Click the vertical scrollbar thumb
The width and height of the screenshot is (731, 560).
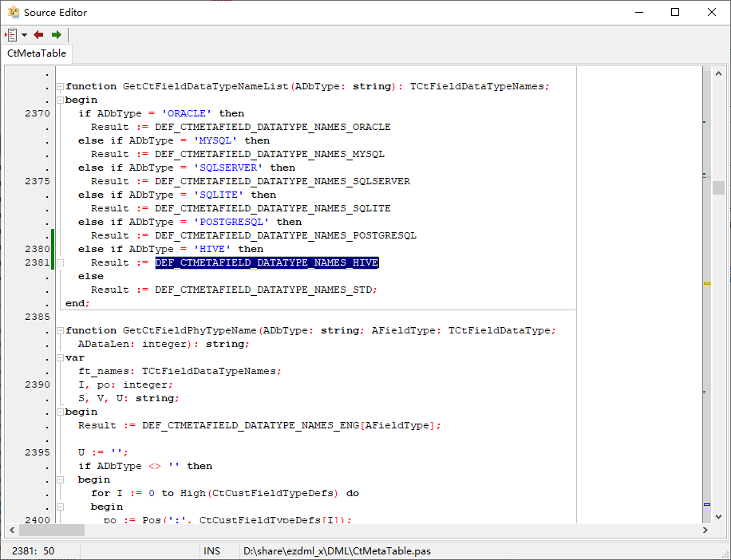pos(718,187)
